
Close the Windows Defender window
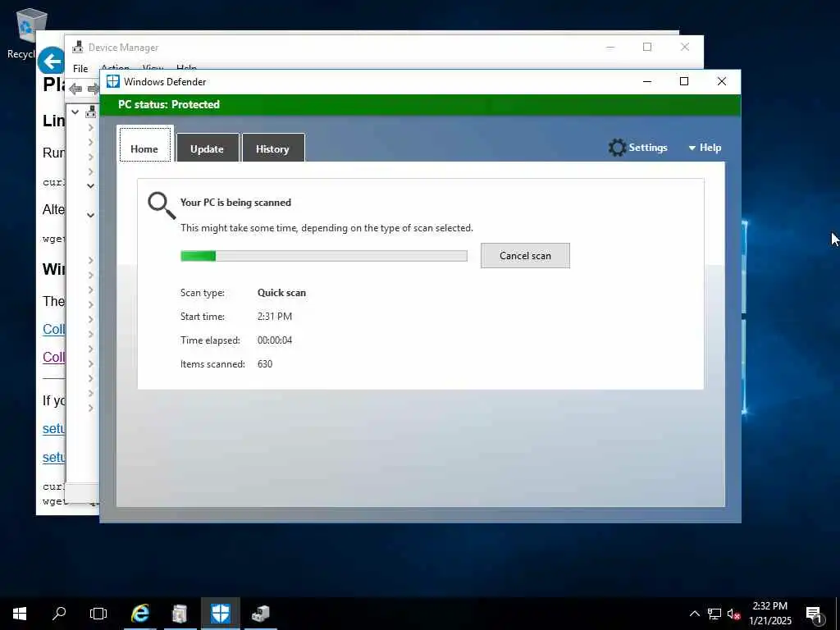tap(722, 81)
